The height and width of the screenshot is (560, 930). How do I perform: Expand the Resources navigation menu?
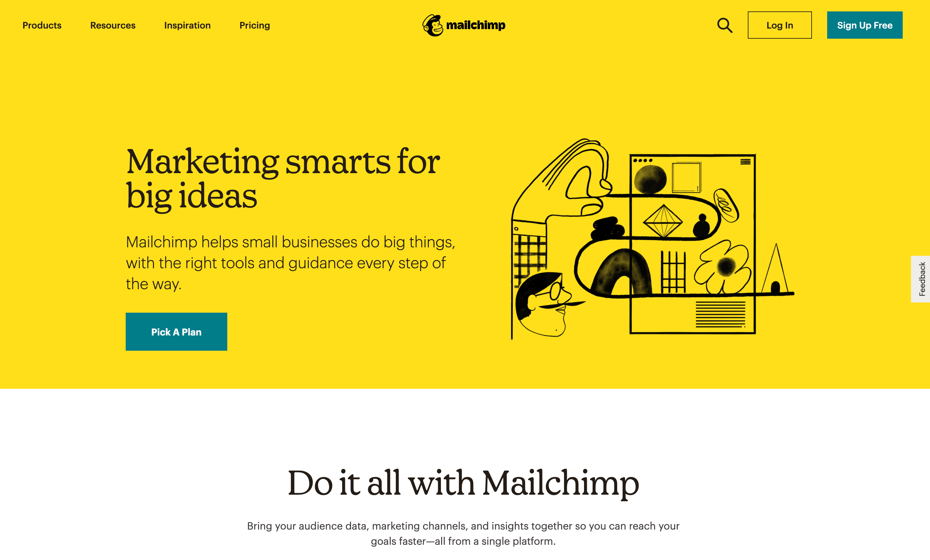pyautogui.click(x=113, y=25)
